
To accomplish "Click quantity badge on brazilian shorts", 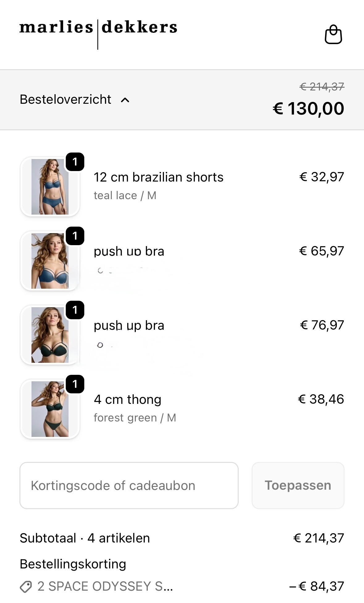I will (x=75, y=162).
